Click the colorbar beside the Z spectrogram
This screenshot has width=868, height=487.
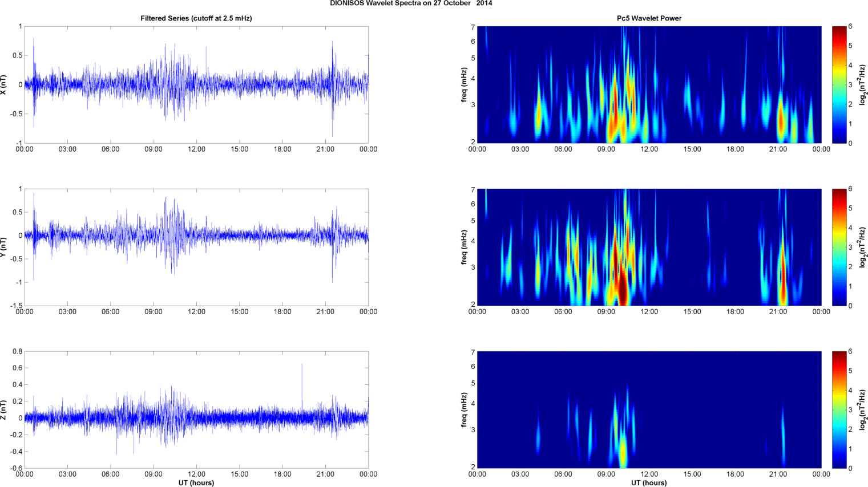click(x=839, y=409)
